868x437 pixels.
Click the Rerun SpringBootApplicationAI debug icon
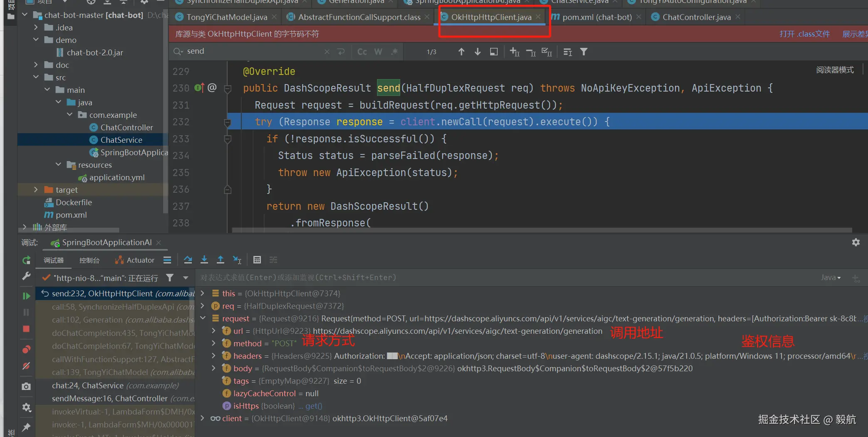coord(26,260)
